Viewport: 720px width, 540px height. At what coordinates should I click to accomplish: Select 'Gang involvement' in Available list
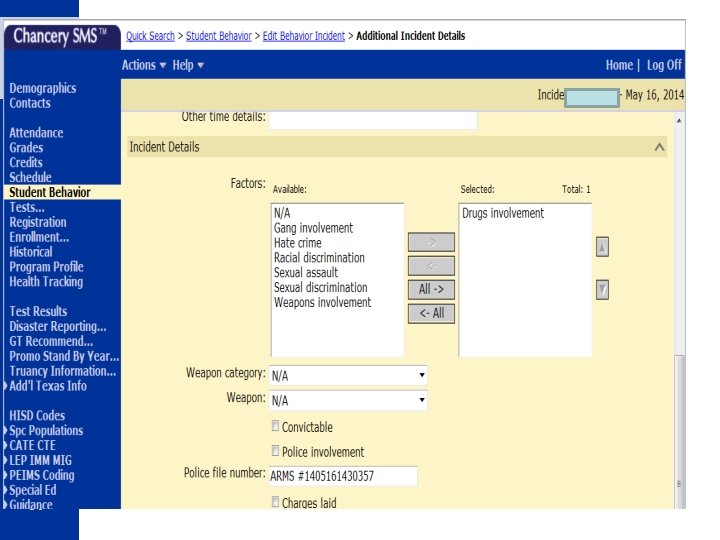click(313, 228)
